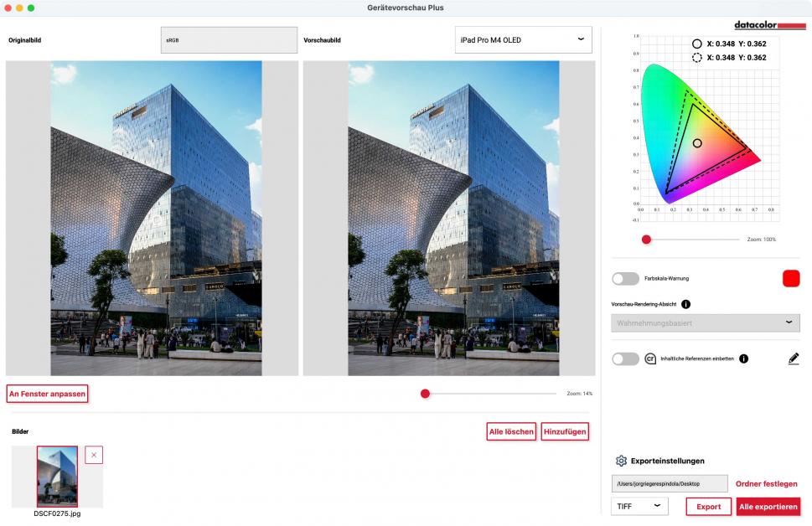The width and height of the screenshot is (812, 526).
Task: Click the DSCF0275.jpg file name
Action: tap(58, 513)
